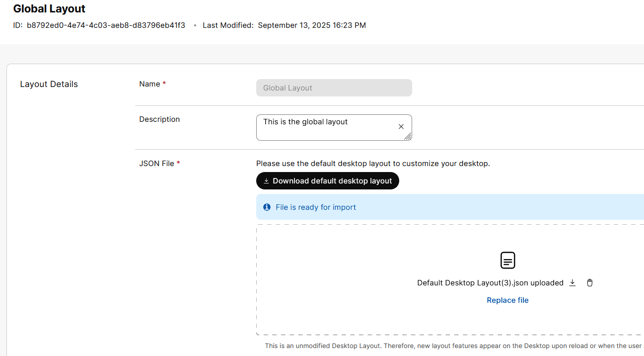The width and height of the screenshot is (644, 356).
Task: Clear the Description text with the X icon
Action: click(x=401, y=127)
